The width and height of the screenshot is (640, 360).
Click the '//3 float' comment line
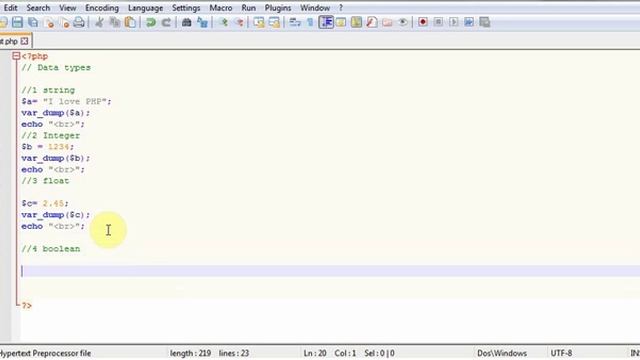(x=45, y=180)
